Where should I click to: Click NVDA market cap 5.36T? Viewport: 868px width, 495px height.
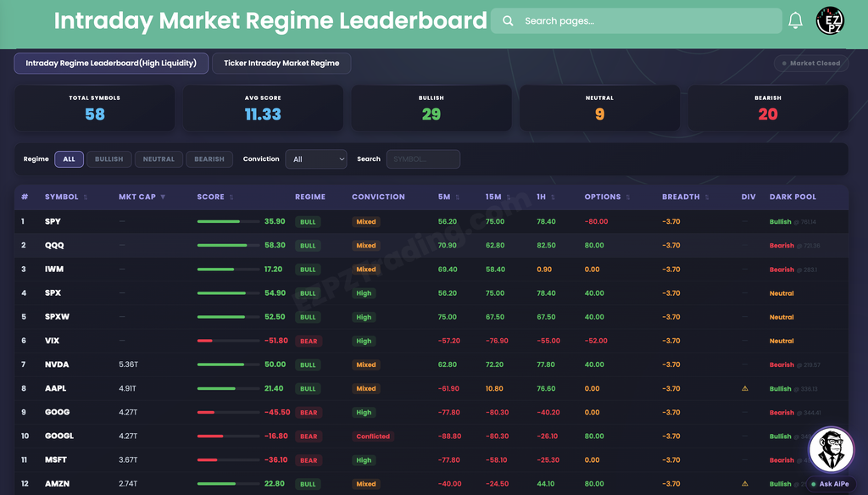pos(128,364)
